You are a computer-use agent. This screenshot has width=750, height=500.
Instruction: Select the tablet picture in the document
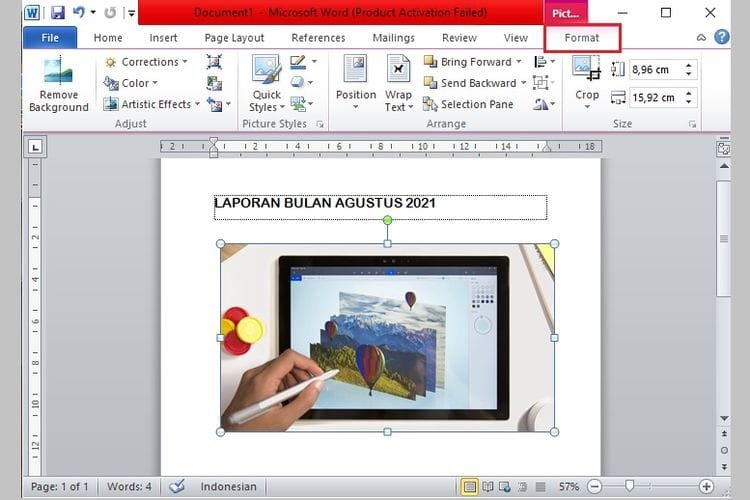point(387,338)
